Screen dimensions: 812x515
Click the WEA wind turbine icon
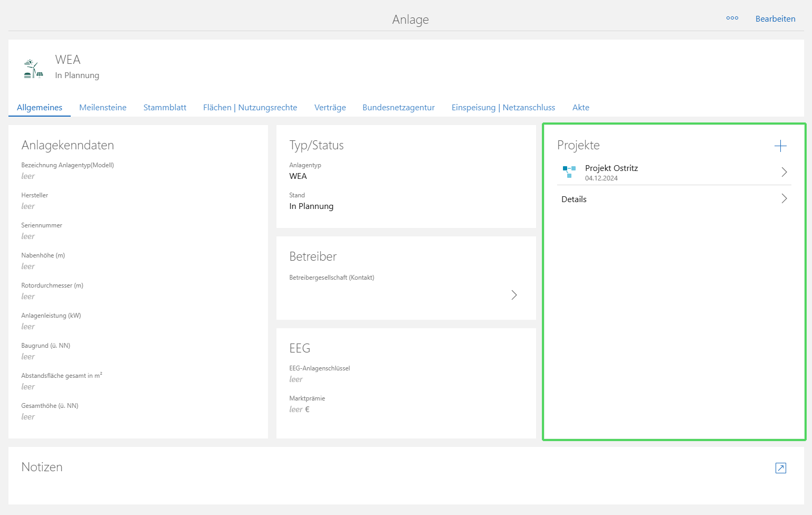[x=33, y=69]
